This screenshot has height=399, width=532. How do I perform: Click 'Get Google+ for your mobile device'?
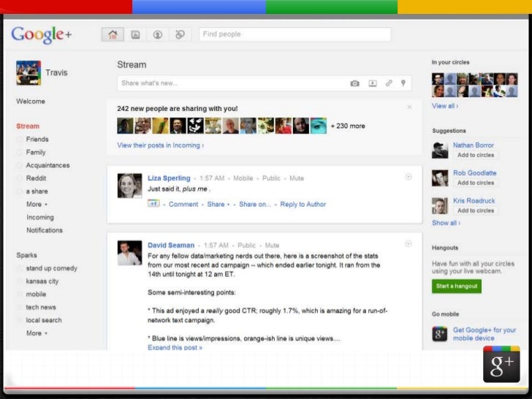(x=484, y=334)
